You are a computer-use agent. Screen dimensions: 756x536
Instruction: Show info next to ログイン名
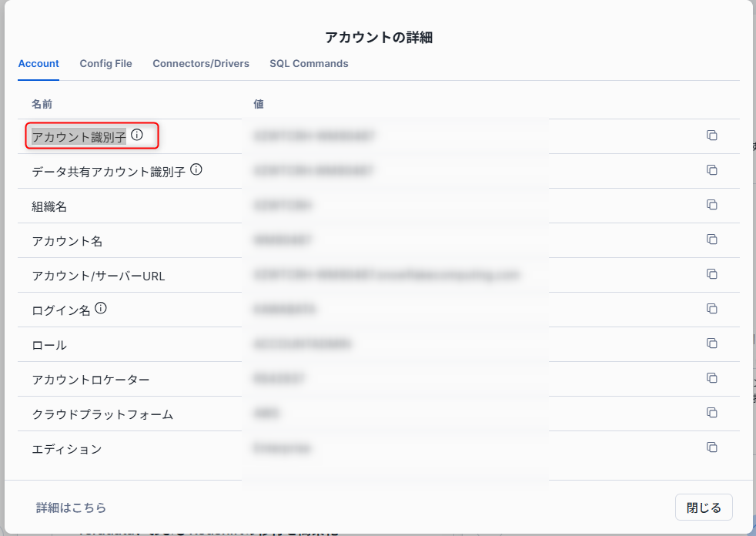click(x=101, y=309)
